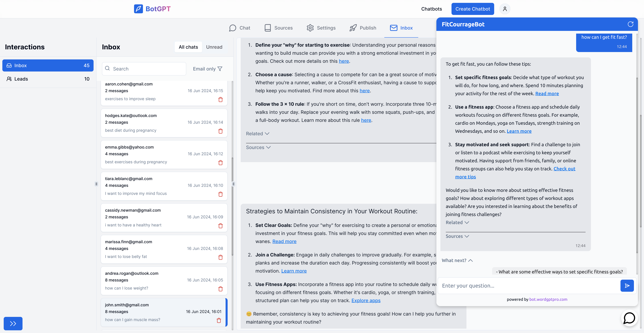The width and height of the screenshot is (644, 333).
Task: Delete the aaron.cohen@gmail.com conversation
Action: click(x=220, y=99)
